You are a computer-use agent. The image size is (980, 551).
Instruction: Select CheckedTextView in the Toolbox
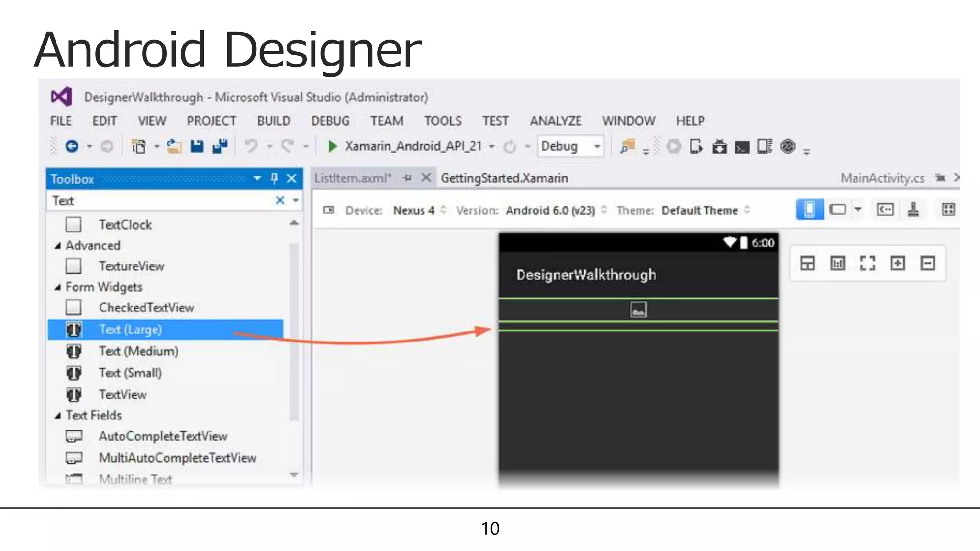pos(146,308)
